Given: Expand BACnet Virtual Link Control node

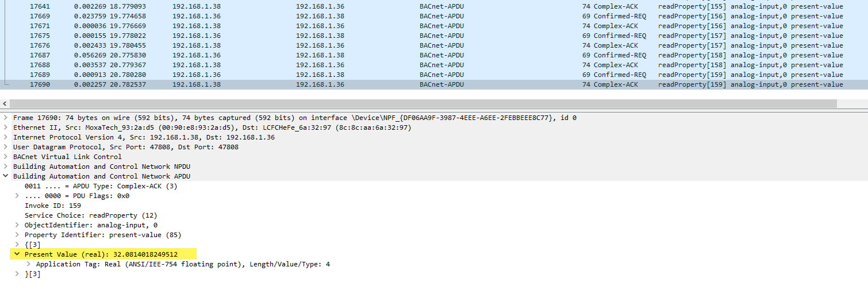Looking at the screenshot, I should tap(6, 157).
